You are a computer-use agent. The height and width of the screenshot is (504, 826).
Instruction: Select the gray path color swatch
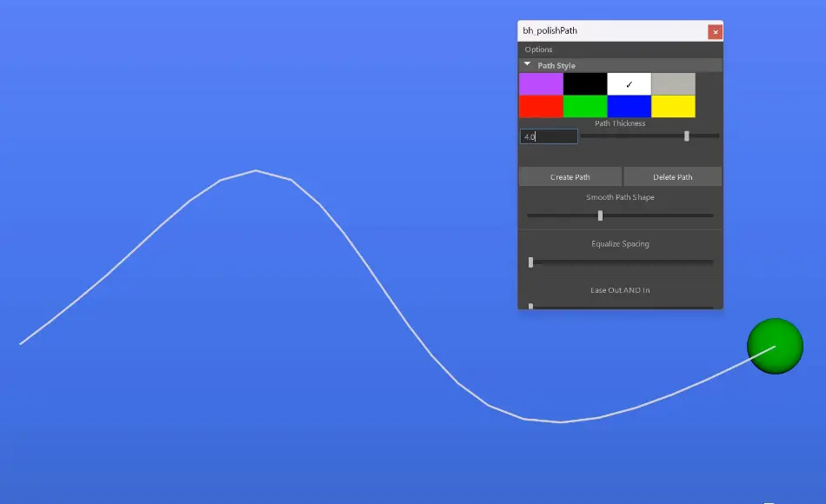673,84
